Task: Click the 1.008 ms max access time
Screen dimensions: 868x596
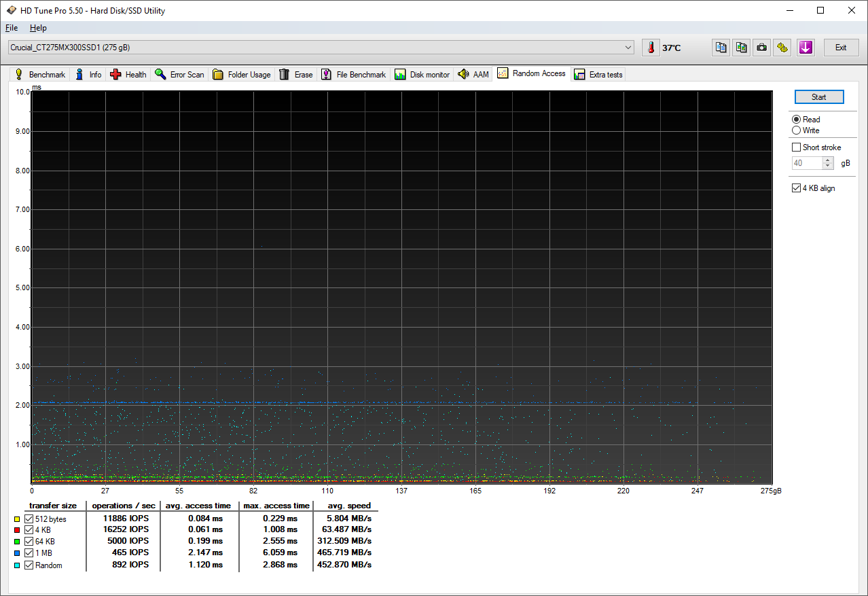Action: point(279,530)
